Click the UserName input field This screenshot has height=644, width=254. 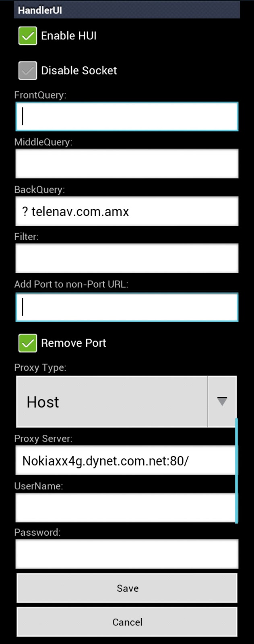click(x=126, y=508)
